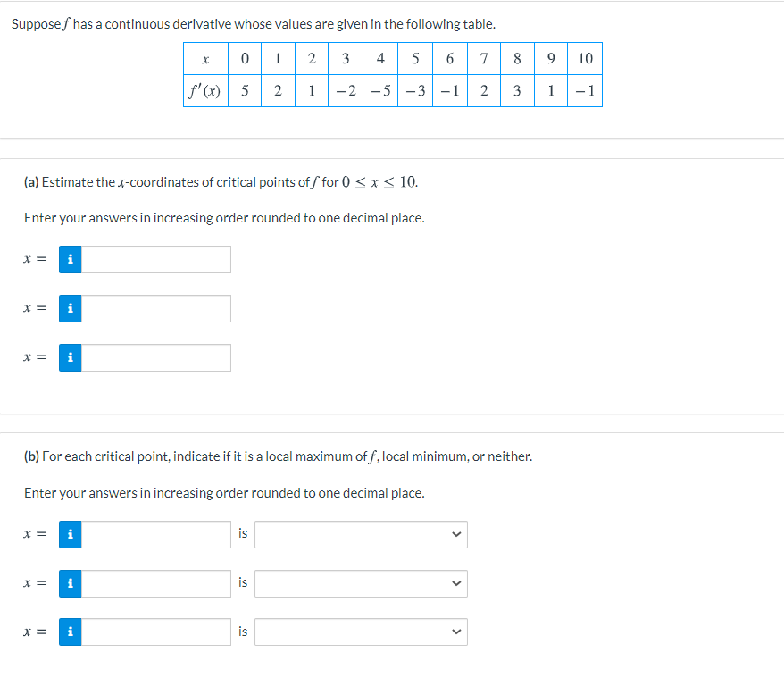Click the info icon beside the first x input in part (b)

[x=70, y=533]
